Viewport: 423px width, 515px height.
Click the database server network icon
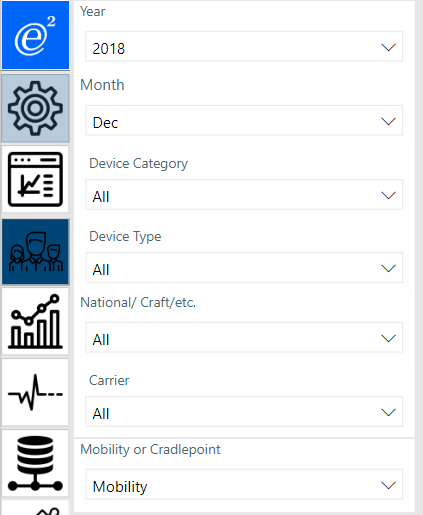(35, 463)
